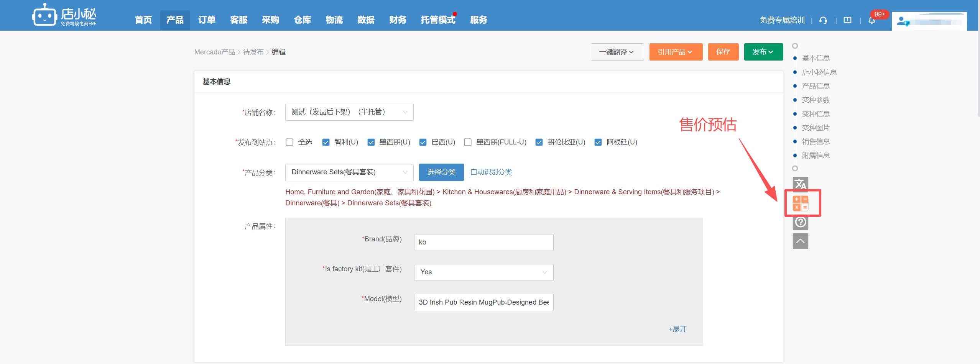Viewport: 980px width, 364px height.
Task: Click the scroll-to-top arrow icon
Action: click(800, 241)
